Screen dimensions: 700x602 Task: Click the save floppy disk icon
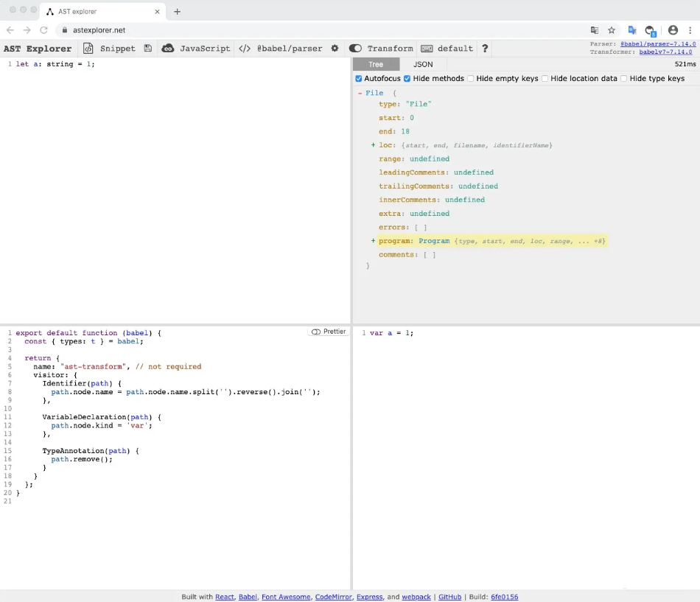(148, 49)
